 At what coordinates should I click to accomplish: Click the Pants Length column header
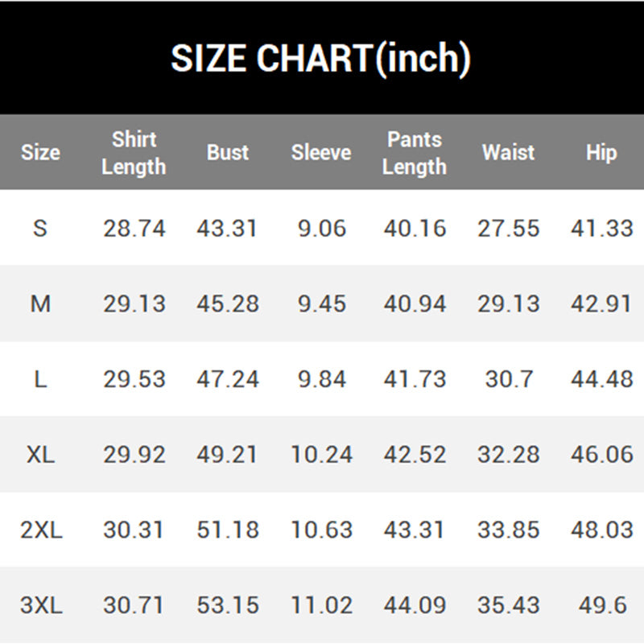pos(415,153)
